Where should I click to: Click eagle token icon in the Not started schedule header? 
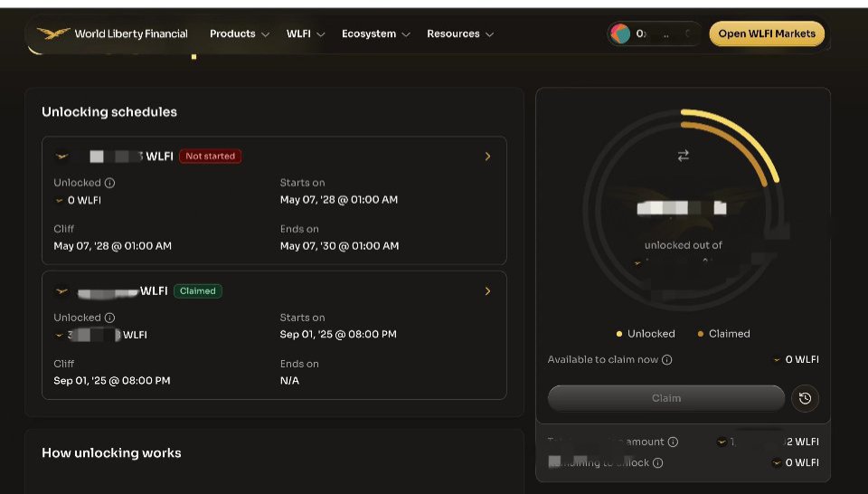point(62,157)
